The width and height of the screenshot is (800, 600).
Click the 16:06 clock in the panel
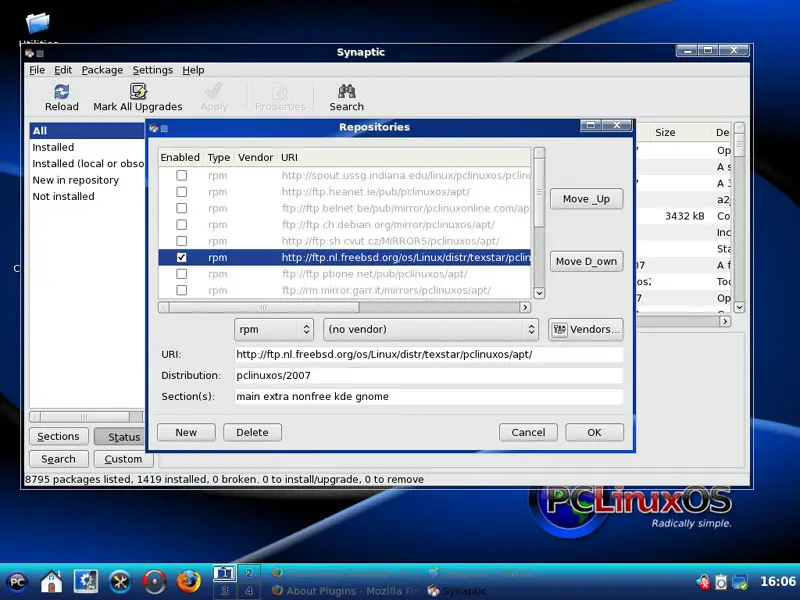coord(778,582)
